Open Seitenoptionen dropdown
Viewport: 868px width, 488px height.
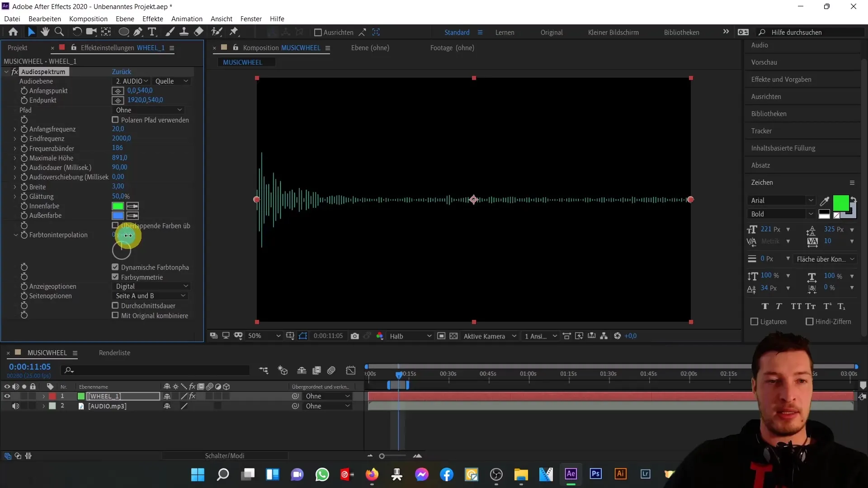tap(150, 296)
